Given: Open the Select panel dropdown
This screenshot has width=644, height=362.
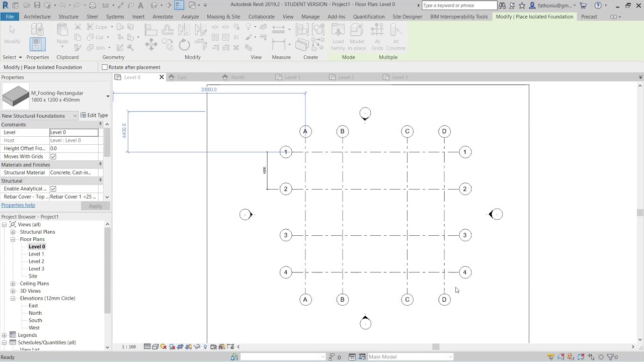Looking at the screenshot, I should pos(12,57).
